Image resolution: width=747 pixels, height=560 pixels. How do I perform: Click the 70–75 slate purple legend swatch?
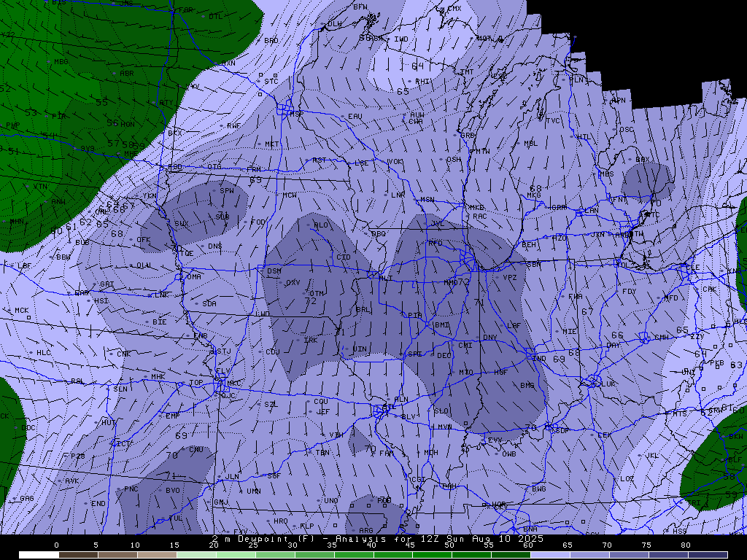tap(629, 555)
